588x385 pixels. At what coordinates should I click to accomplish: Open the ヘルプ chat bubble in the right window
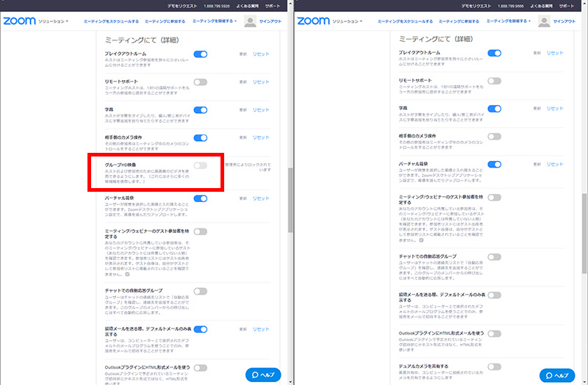point(557,374)
